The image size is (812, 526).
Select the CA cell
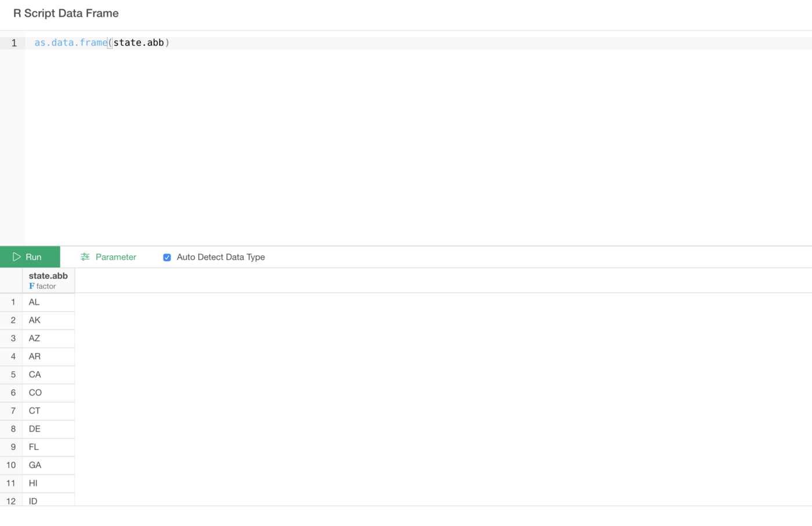(x=48, y=375)
